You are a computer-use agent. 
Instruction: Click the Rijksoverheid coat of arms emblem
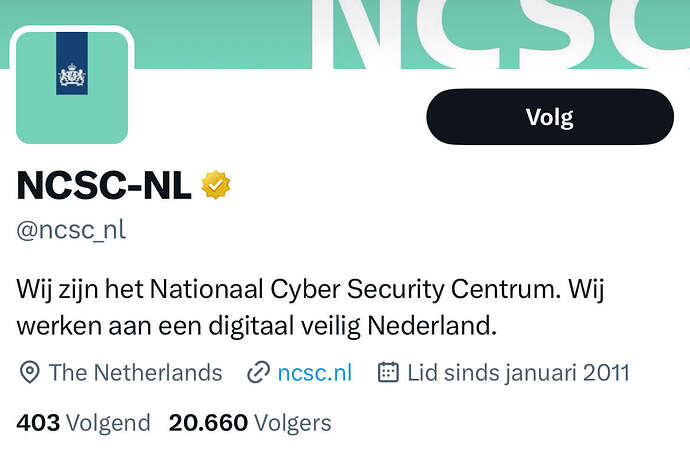pyautogui.click(x=72, y=75)
